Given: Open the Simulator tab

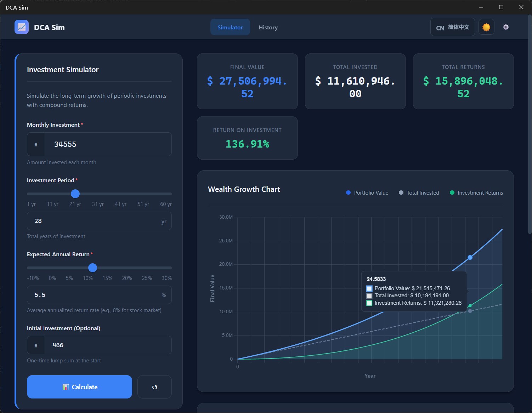Looking at the screenshot, I should tap(230, 27).
